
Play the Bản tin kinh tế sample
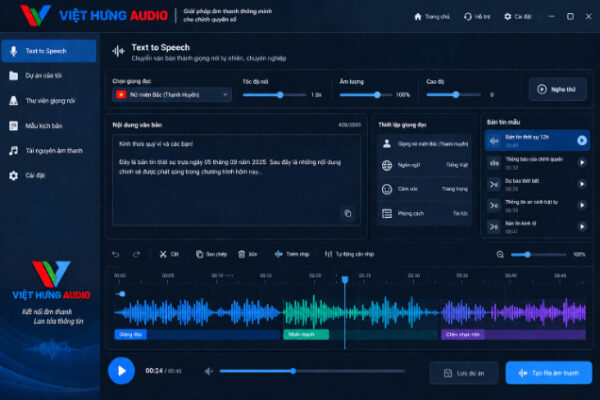[582, 227]
